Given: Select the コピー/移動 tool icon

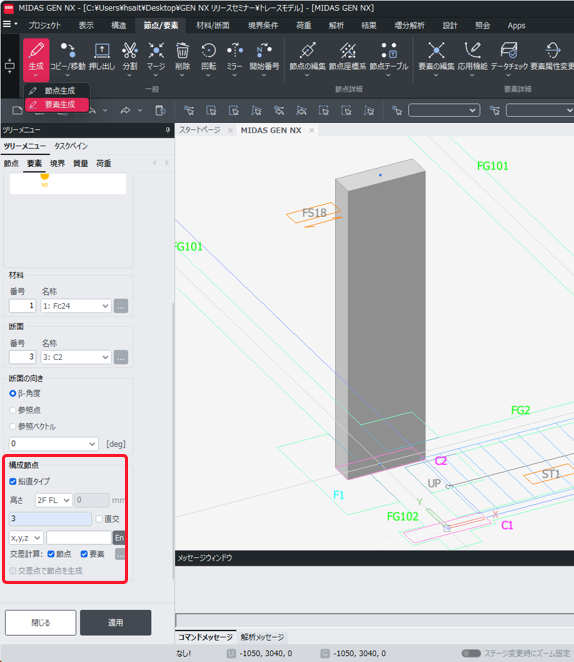Looking at the screenshot, I should (x=68, y=51).
